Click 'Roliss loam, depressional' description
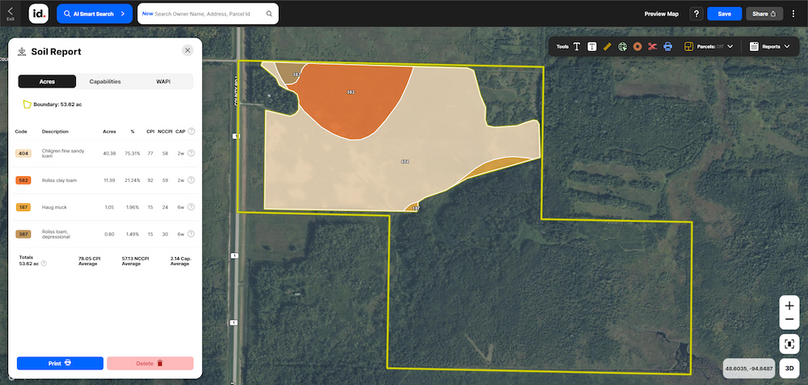Screen dimensions: 808x385 pyautogui.click(x=56, y=234)
